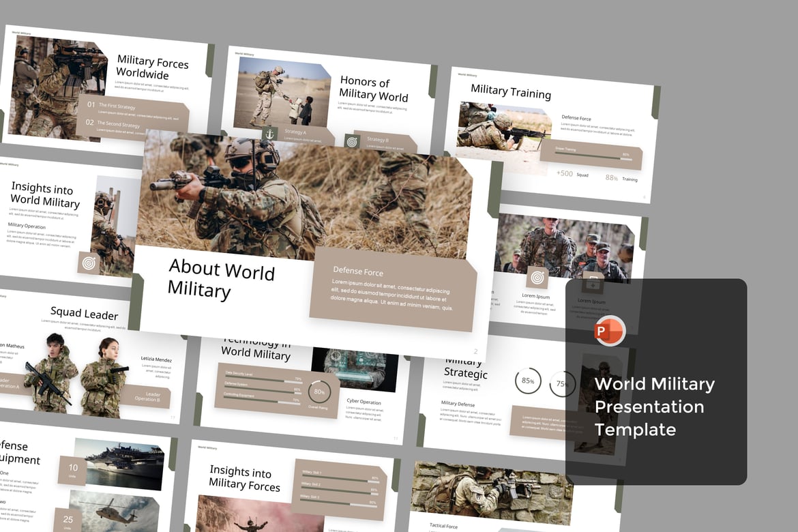The height and width of the screenshot is (532, 798).
Task: Click the male soldier holding rifle cutout
Action: (52, 372)
